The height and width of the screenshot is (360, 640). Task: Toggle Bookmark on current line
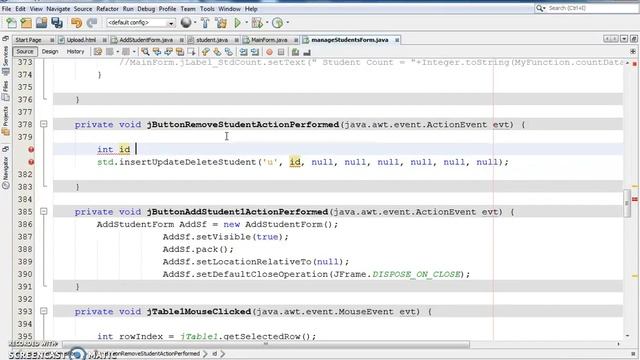229,52
